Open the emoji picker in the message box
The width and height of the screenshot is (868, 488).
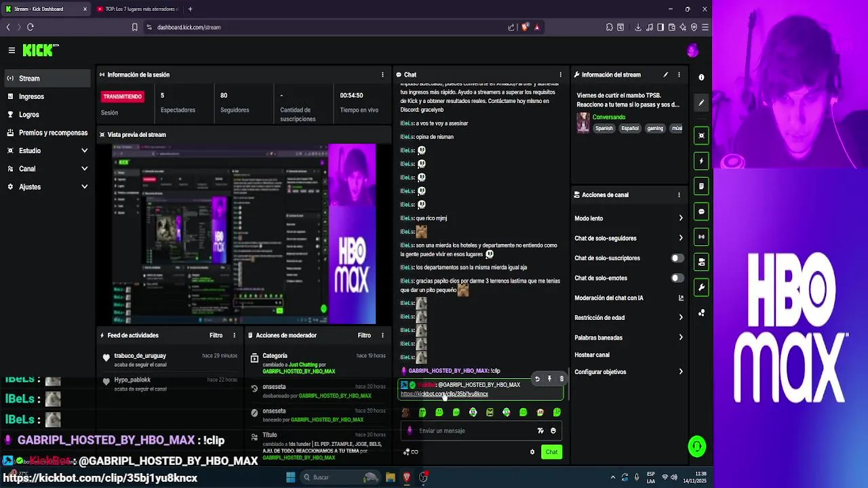[x=553, y=430]
